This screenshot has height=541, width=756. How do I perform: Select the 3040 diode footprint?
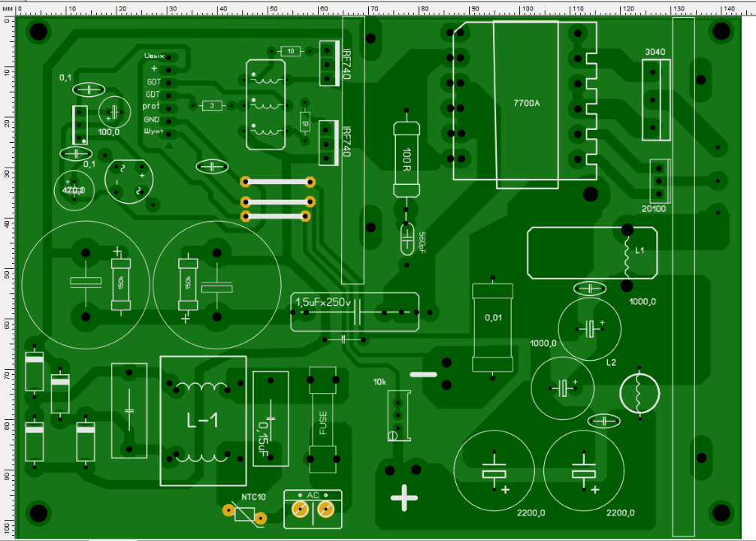click(x=656, y=100)
